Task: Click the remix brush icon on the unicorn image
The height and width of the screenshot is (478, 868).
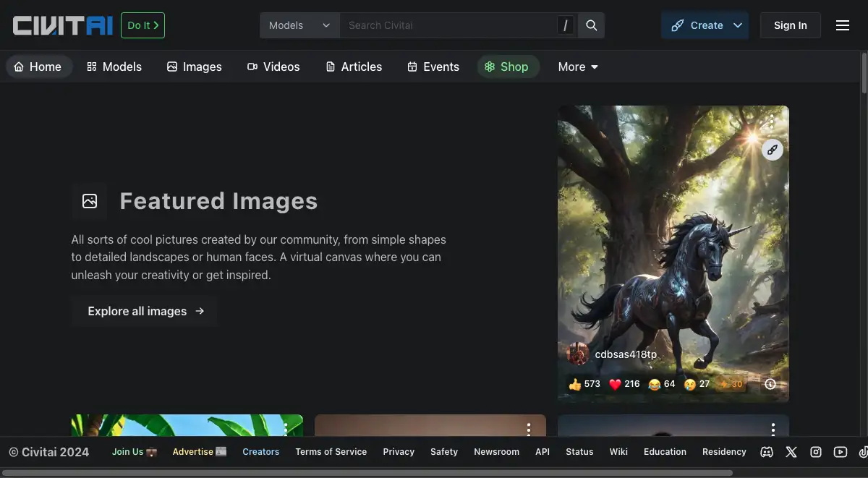Action: click(772, 149)
